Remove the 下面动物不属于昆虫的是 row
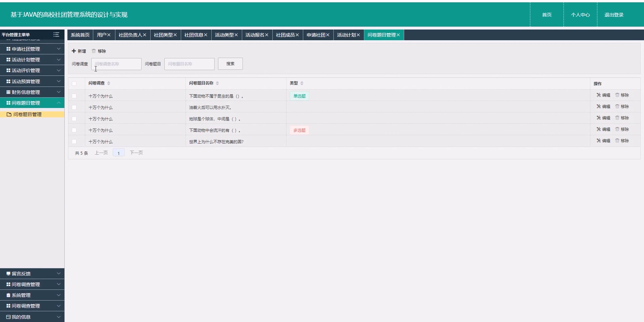This screenshot has width=644, height=322. coord(622,95)
